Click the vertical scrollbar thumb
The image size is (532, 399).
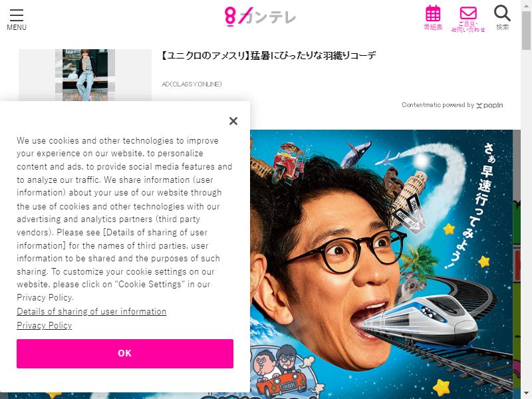click(527, 30)
